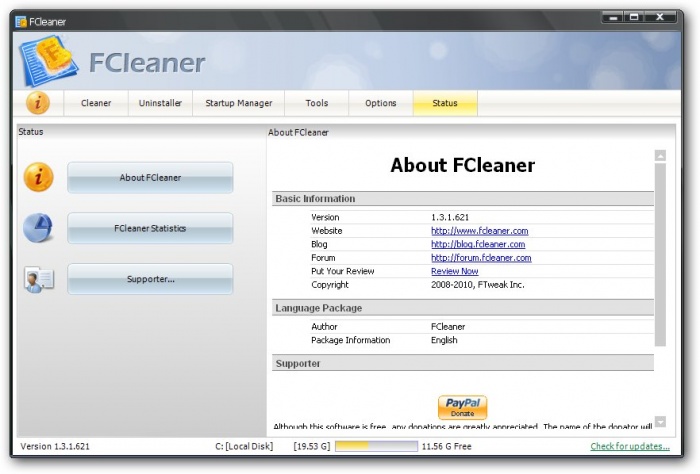Click the scrollbar down arrow in About panel

pos(660,421)
